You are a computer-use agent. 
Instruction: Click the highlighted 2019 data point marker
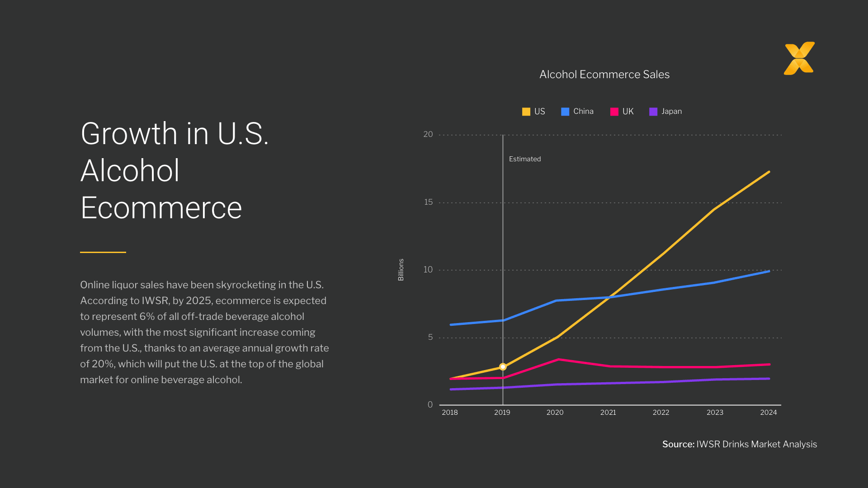503,367
